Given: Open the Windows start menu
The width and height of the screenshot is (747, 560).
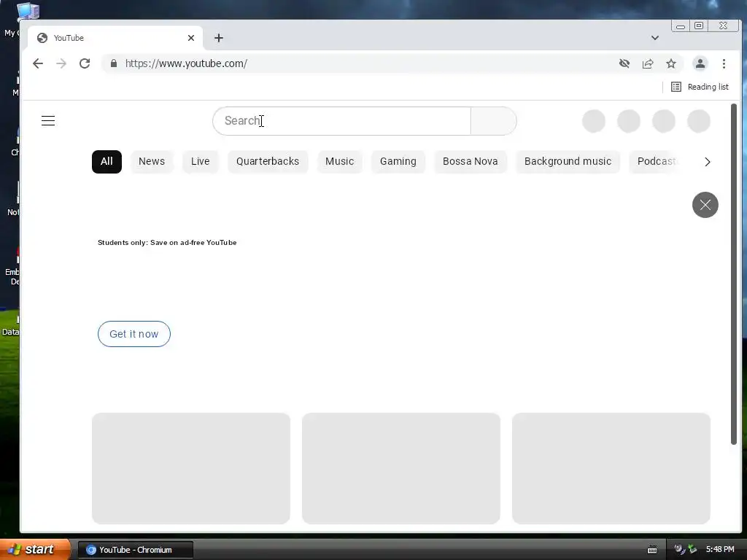Looking at the screenshot, I should tap(34, 550).
